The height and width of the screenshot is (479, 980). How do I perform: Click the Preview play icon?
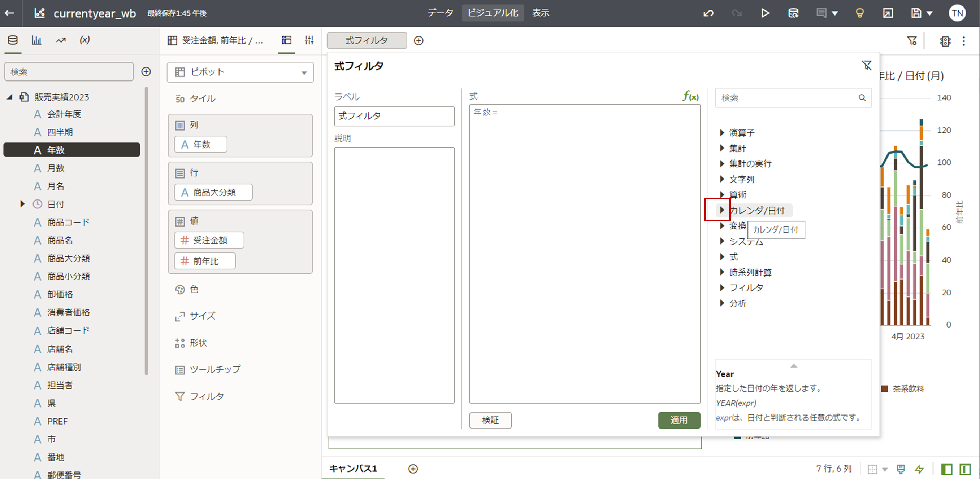click(x=765, y=13)
